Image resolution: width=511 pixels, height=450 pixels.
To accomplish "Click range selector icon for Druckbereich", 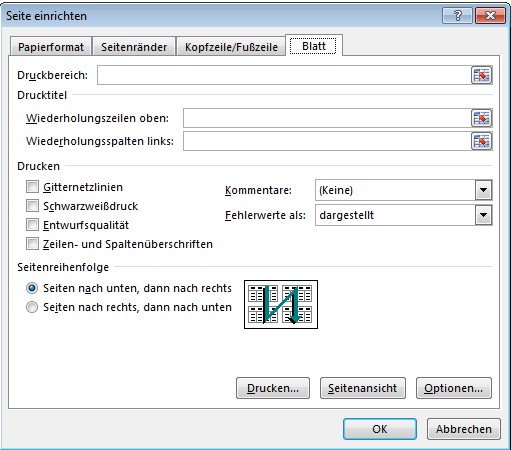I will [482, 75].
